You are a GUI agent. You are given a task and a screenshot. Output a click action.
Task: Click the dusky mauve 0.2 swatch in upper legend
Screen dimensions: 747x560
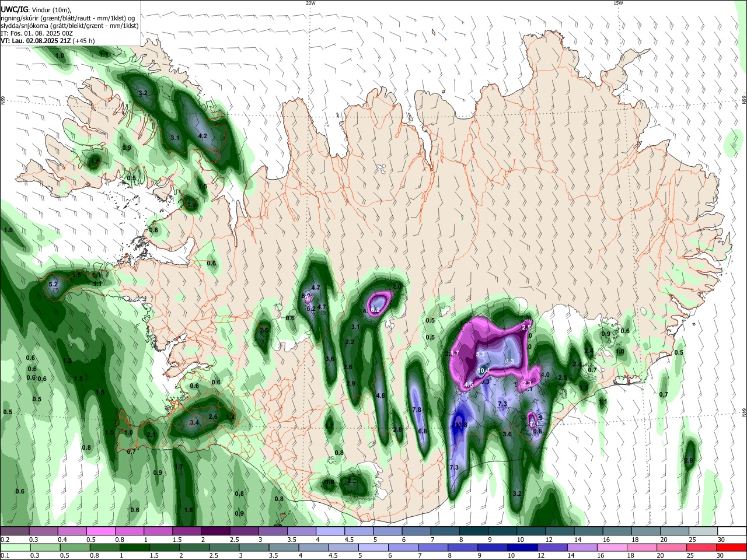(x=15, y=531)
